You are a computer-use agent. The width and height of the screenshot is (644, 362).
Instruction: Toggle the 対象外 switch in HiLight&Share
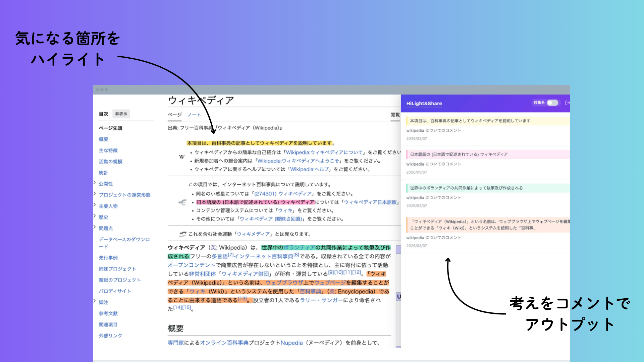click(552, 103)
